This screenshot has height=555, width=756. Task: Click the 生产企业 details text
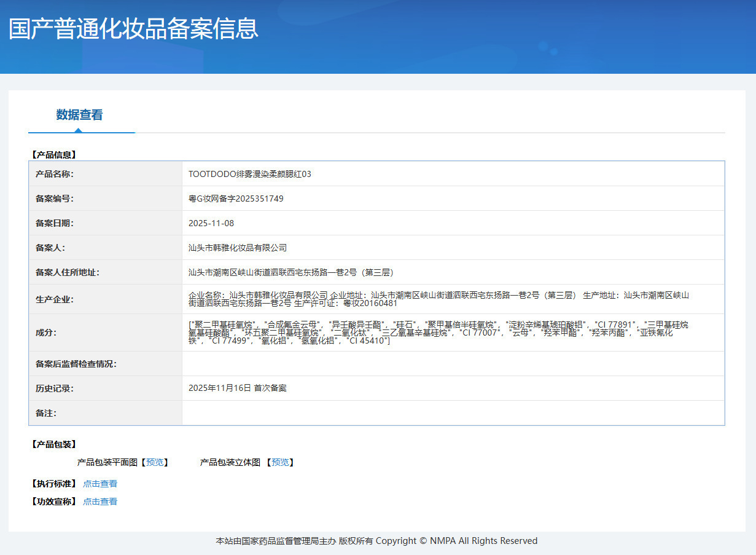438,299
